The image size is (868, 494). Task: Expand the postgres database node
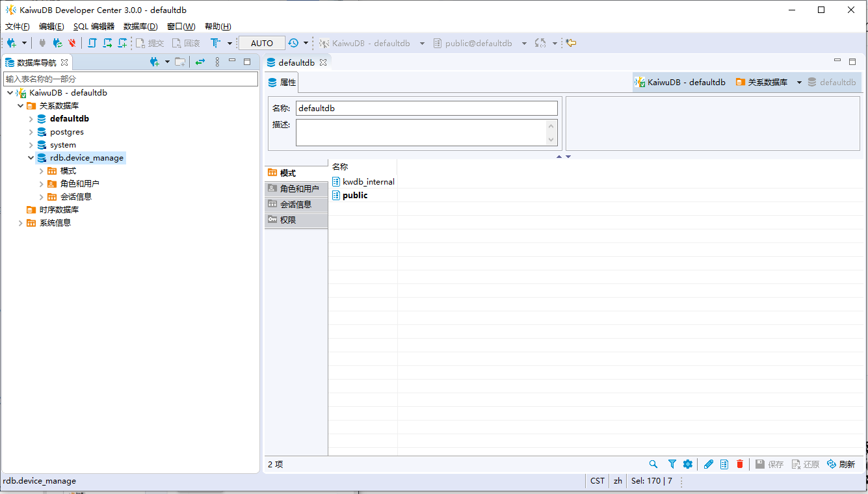point(31,132)
